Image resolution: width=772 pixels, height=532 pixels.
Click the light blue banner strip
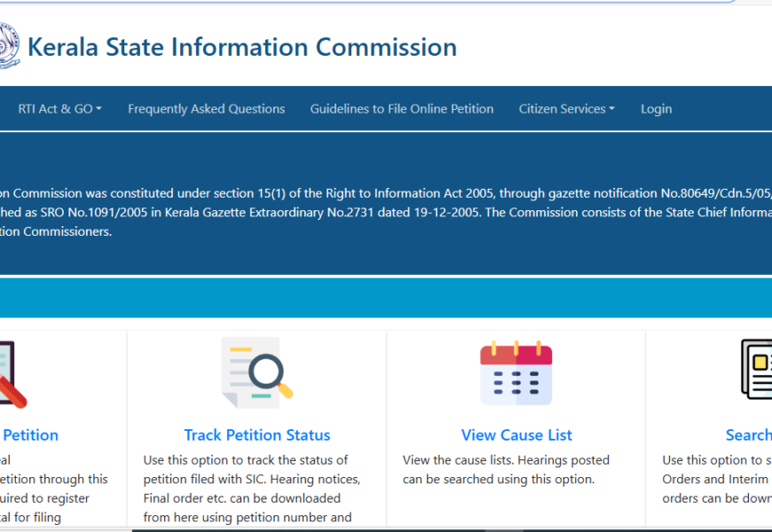[386, 298]
